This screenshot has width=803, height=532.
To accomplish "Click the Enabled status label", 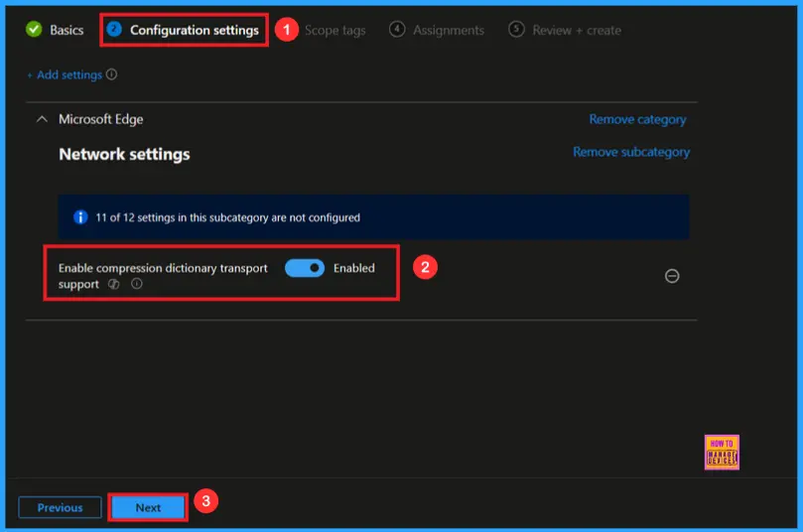I will point(354,268).
